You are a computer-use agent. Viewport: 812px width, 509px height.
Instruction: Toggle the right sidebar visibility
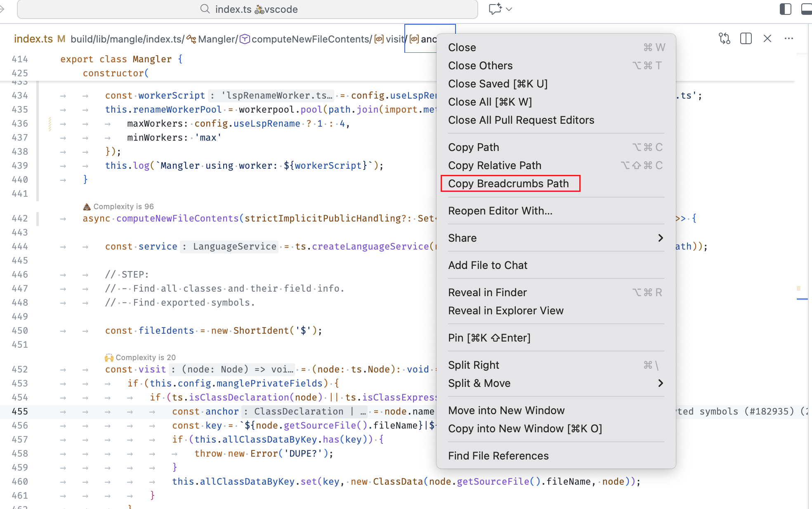[785, 9]
